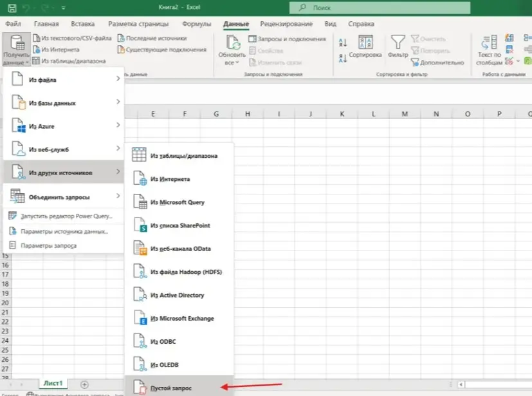Choose Из веб-канала OData
The width and height of the screenshot is (532, 396).
[179, 249]
